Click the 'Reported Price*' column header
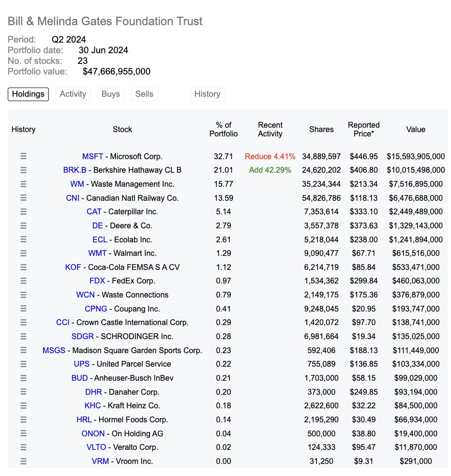Screen dimensions: 451x476 pyautogui.click(x=364, y=129)
